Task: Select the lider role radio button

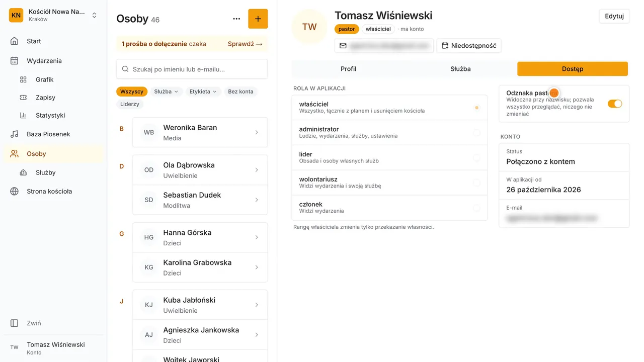Action: (476, 158)
